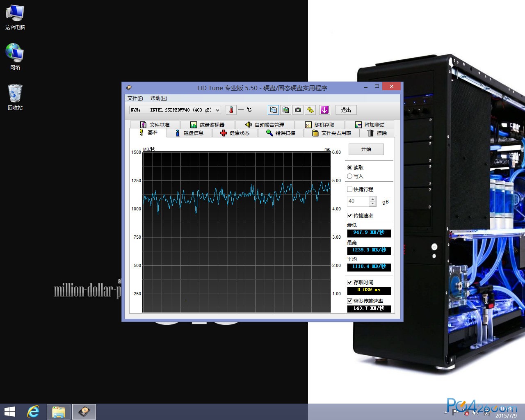Open 网络 network desktop icon
The image size is (525, 420).
click(15, 57)
